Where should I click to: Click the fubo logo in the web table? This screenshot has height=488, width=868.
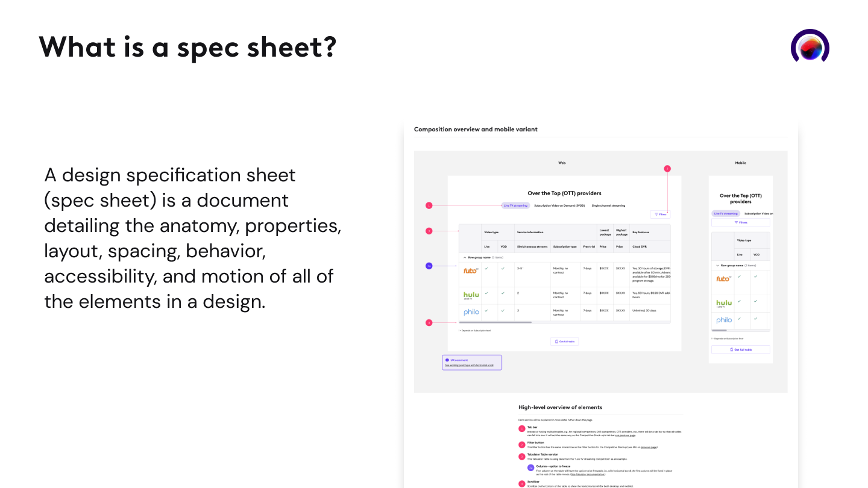pyautogui.click(x=471, y=271)
